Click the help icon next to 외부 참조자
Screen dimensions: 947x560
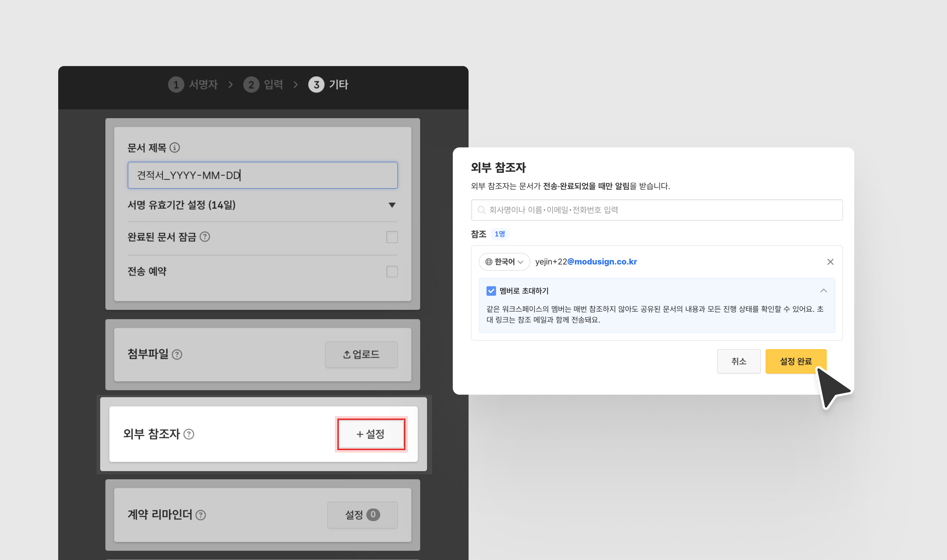coord(189,434)
